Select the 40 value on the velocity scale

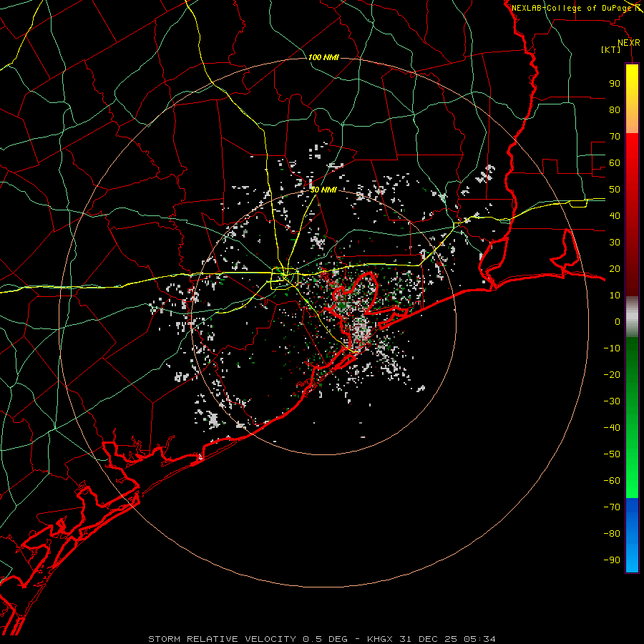tap(615, 216)
